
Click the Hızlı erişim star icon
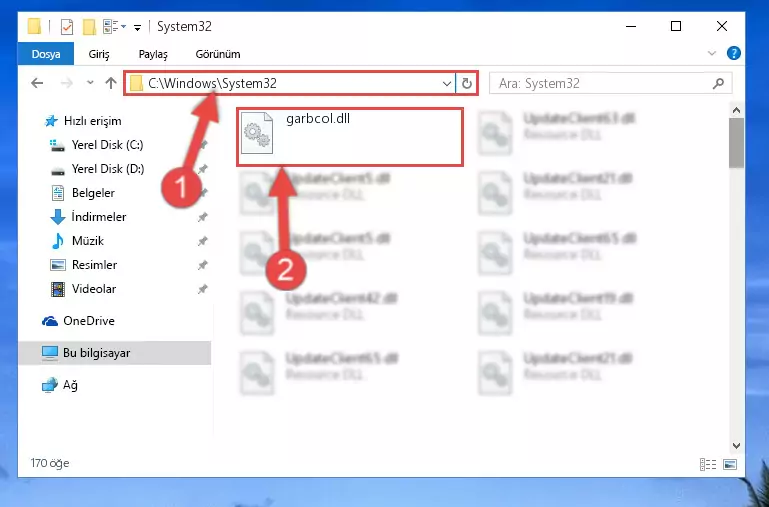pos(51,121)
